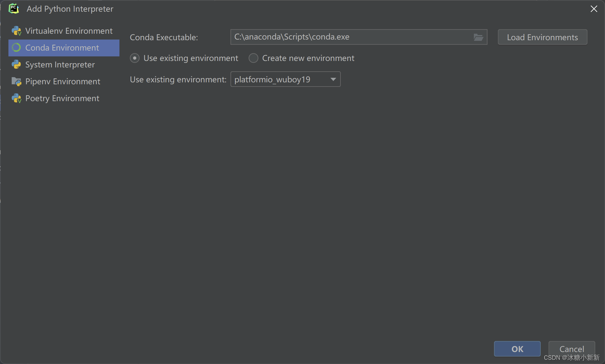Image resolution: width=605 pixels, height=364 pixels.
Task: Click the PyCharm logo in title bar
Action: click(x=14, y=9)
